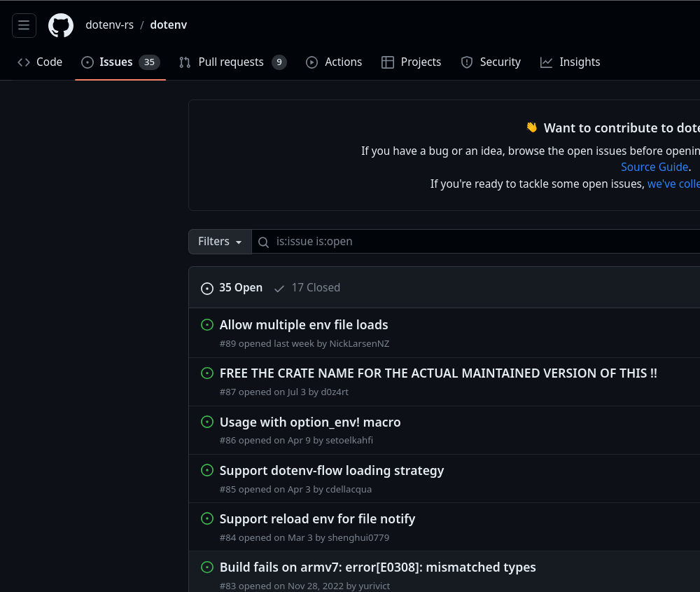Show the 35 Open issues
The image size is (700, 592).
[232, 288]
